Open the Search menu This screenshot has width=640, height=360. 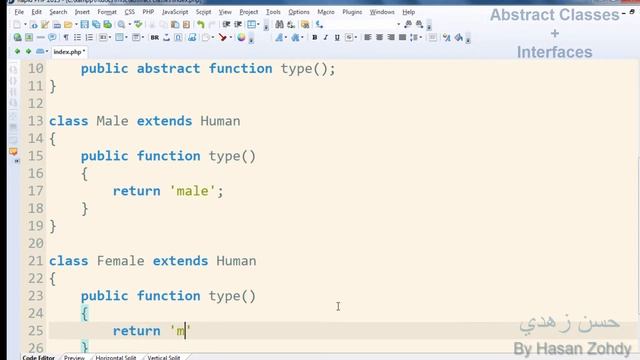click(58, 12)
